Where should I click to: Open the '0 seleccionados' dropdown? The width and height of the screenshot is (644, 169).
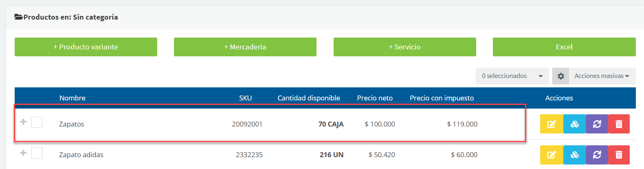pos(512,76)
